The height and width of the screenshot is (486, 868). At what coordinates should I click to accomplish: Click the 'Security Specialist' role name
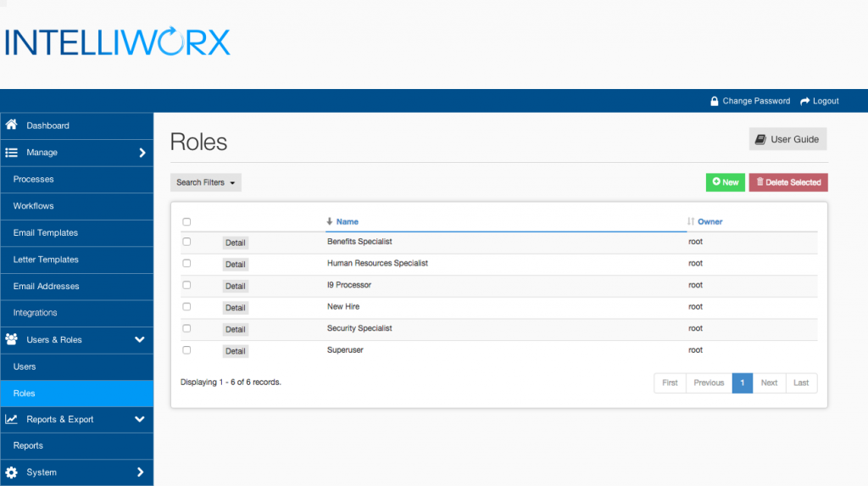click(359, 328)
